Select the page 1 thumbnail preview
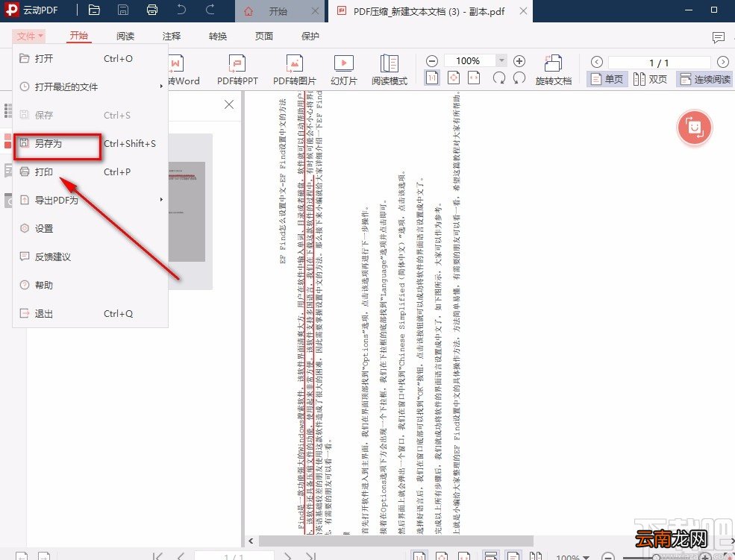This screenshot has height=560, width=735. (x=187, y=212)
